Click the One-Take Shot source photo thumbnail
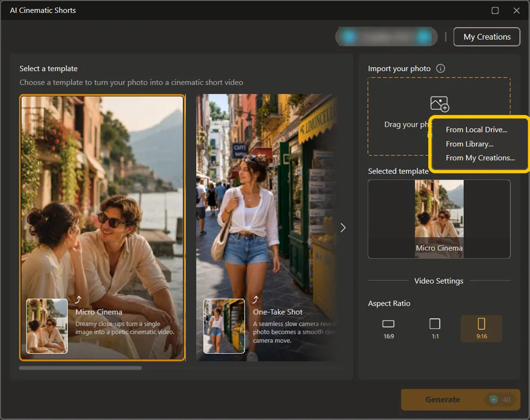Image resolution: width=530 pixels, height=420 pixels. (224, 326)
